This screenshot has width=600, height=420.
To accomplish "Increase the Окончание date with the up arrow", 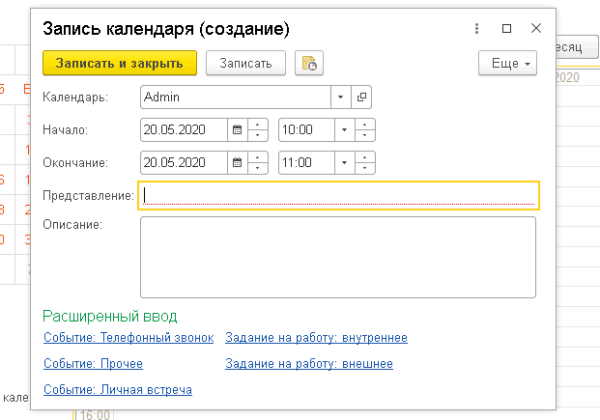I will [x=258, y=158].
